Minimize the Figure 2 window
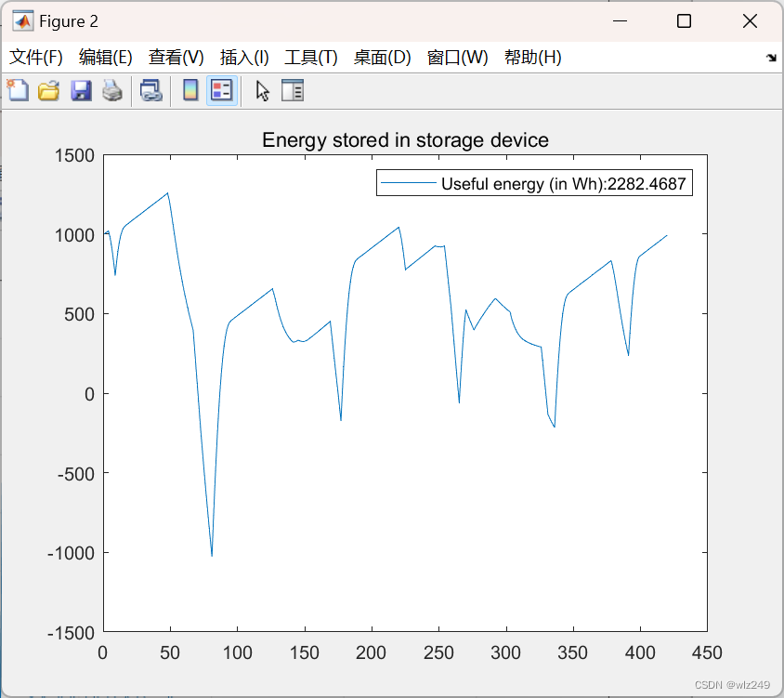The height and width of the screenshot is (698, 784). tap(620, 21)
